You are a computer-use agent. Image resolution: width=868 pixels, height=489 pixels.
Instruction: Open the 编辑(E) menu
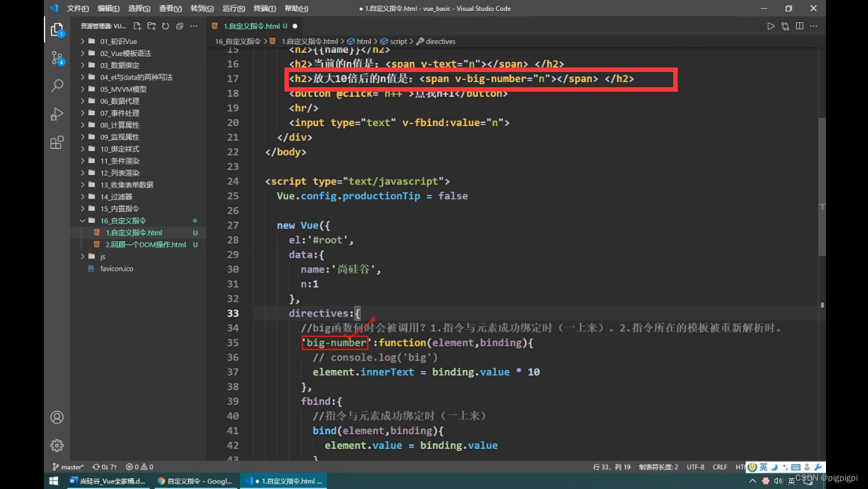(x=109, y=8)
